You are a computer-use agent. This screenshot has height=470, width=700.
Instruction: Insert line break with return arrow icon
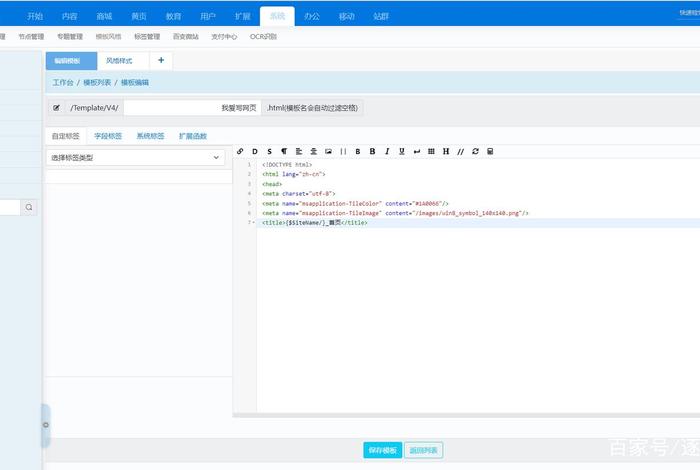pos(417,151)
